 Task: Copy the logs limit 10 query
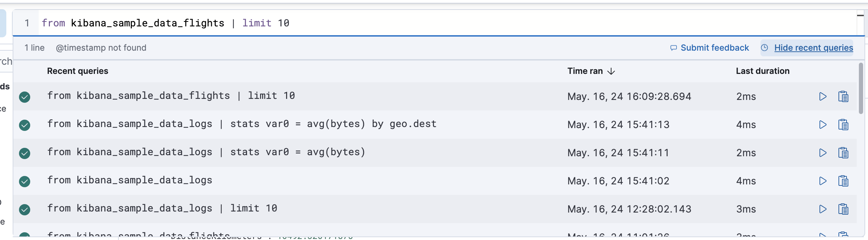(x=843, y=209)
